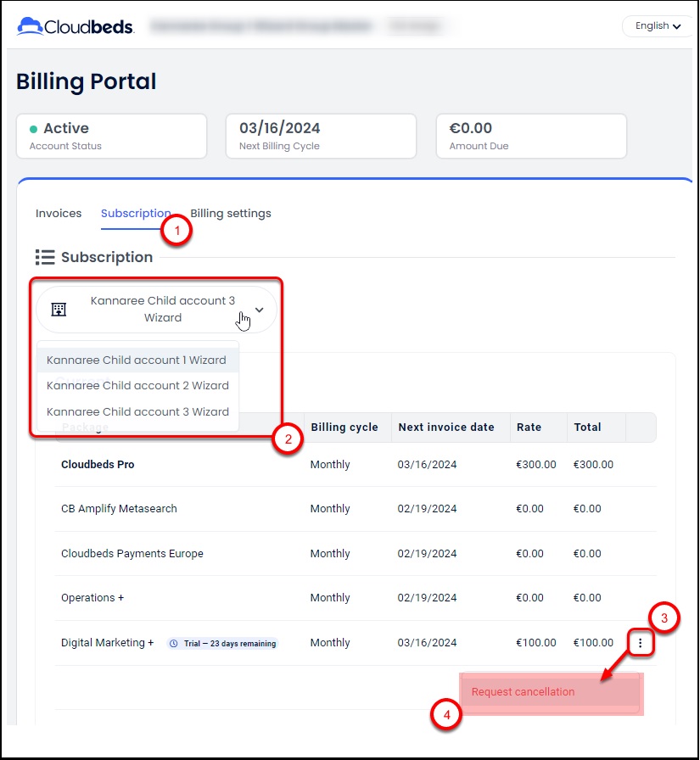This screenshot has width=700, height=760.
Task: Click the building icon in the account selector
Action: 59,309
